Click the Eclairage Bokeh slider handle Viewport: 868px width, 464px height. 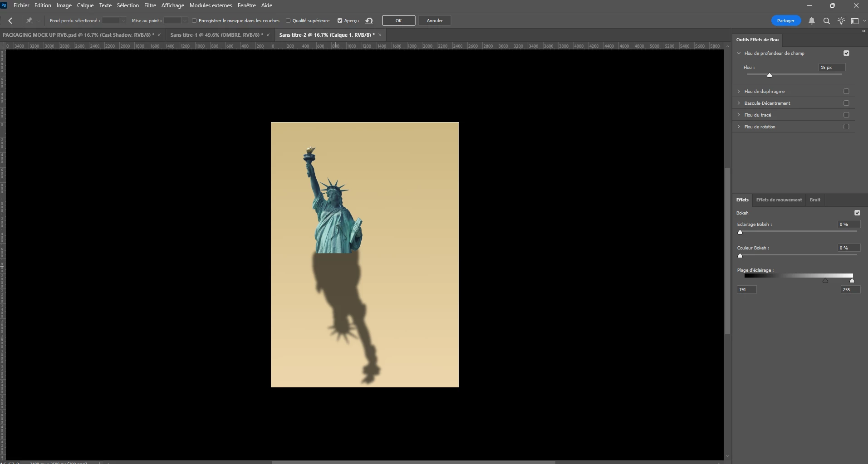(x=740, y=232)
